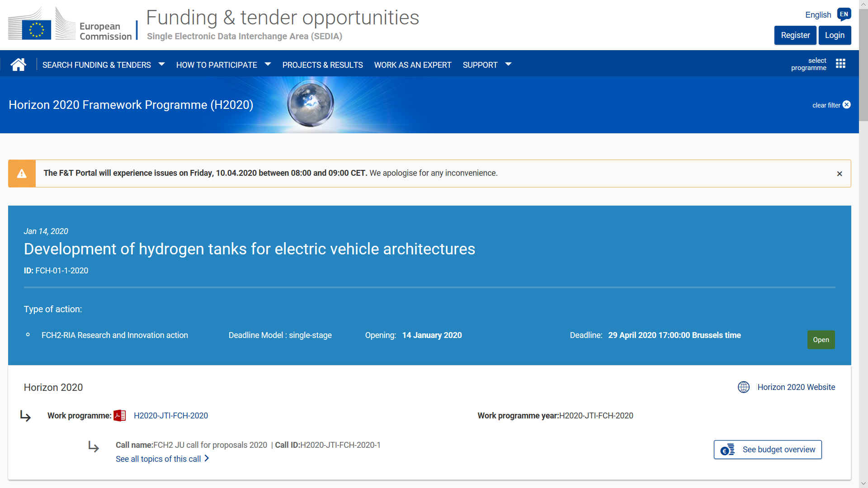Click See budget overview button
868x488 pixels.
point(768,450)
